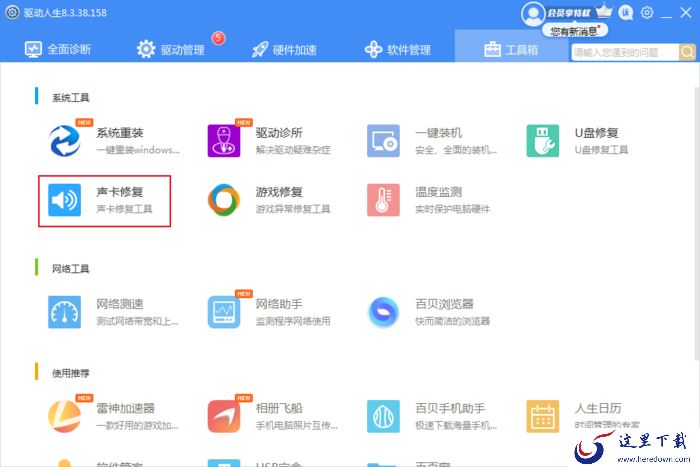Image resolution: width=700 pixels, height=467 pixels.
Task: Open the 您有新消息 notification bubble
Action: point(575,31)
